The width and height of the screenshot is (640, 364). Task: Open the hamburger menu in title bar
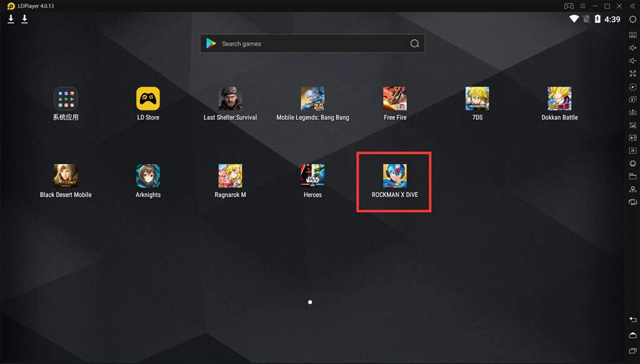coord(582,6)
